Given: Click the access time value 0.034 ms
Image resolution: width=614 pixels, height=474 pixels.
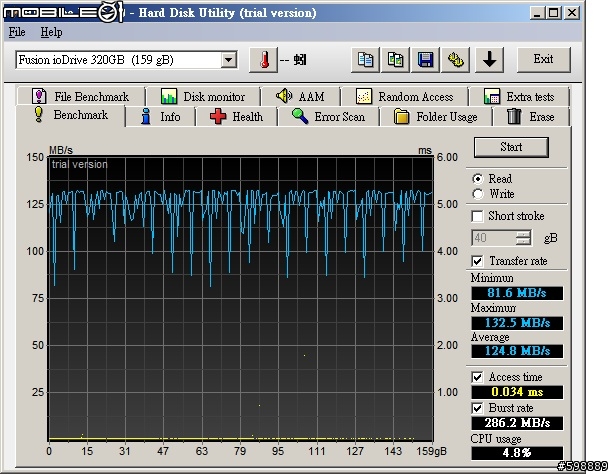Looking at the screenshot, I should point(517,392).
